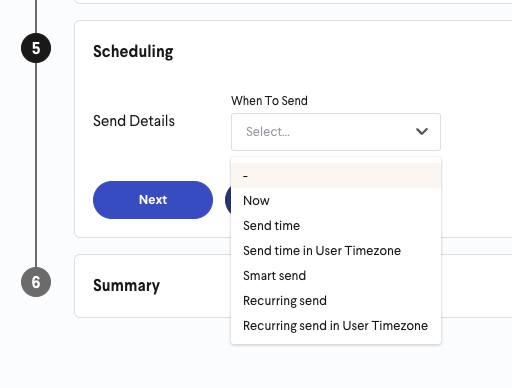Click the Select... placeholder field

336,132
